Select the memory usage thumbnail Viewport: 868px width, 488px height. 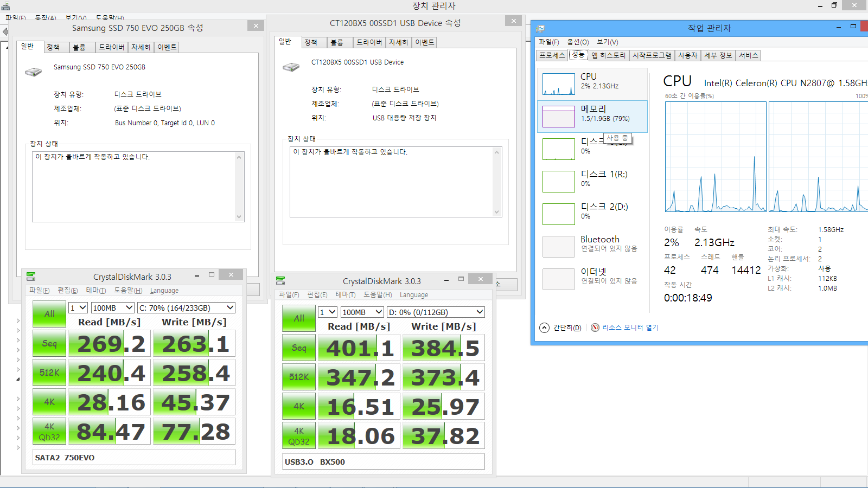point(559,117)
